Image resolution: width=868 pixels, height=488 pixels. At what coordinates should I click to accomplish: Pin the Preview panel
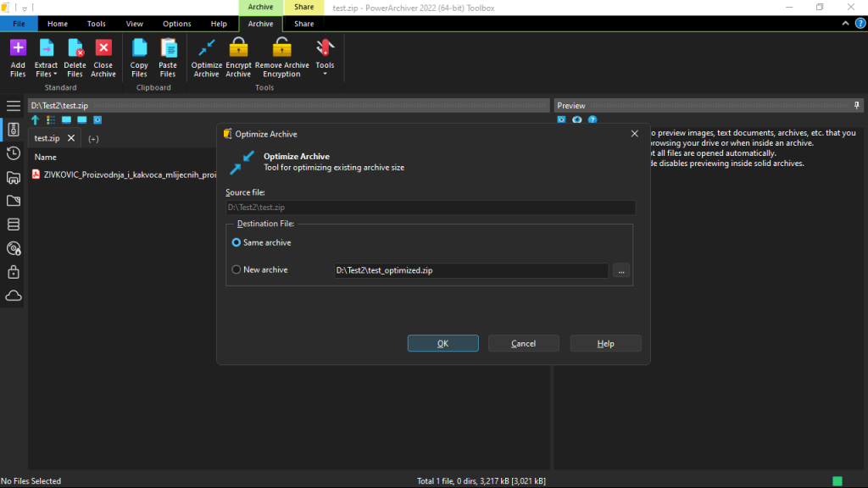pyautogui.click(x=856, y=105)
